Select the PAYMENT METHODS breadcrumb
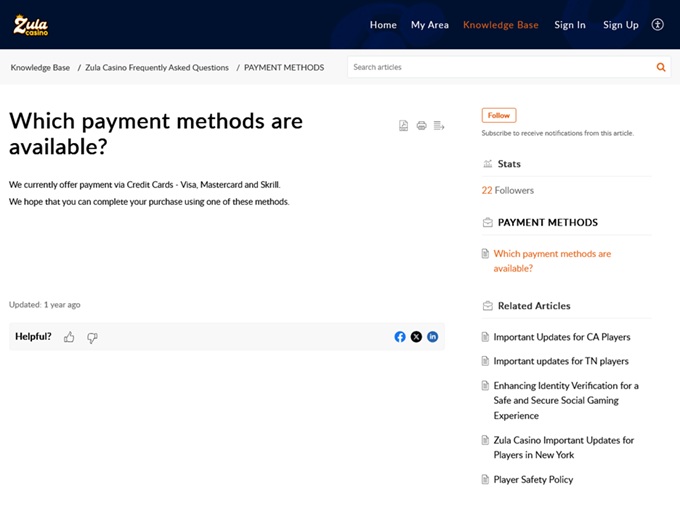 tap(284, 68)
